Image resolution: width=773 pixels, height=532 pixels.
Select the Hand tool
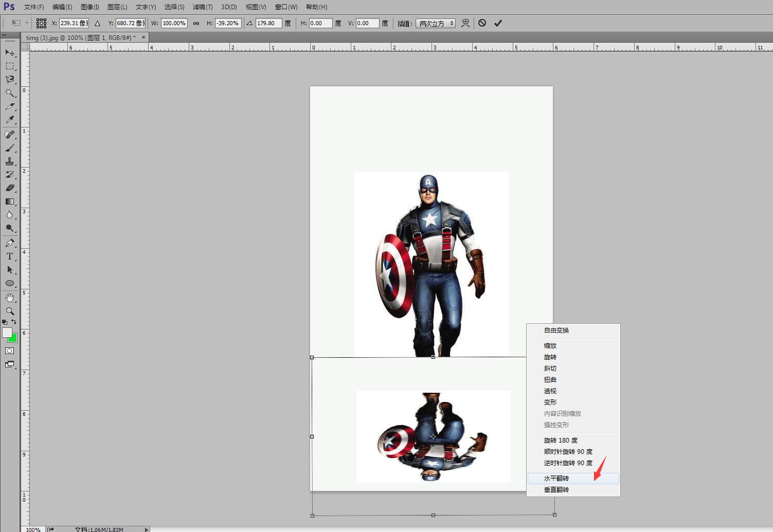coord(10,298)
